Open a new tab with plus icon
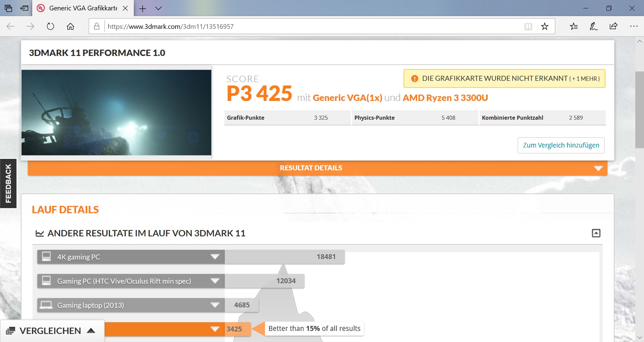Image resolution: width=644 pixels, height=342 pixels. [143, 9]
